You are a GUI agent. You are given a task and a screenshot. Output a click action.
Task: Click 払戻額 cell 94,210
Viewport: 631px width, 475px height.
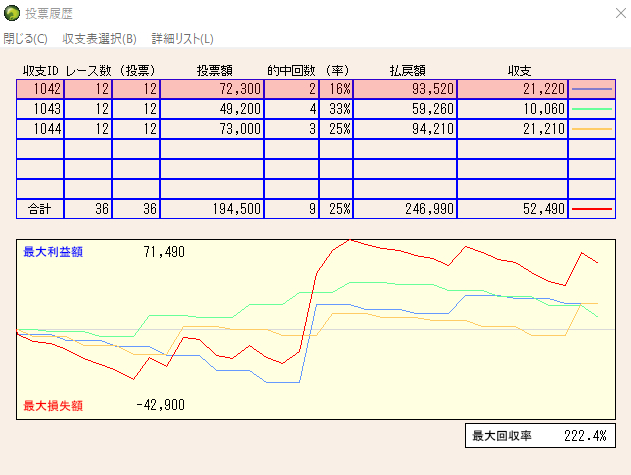(x=405, y=129)
